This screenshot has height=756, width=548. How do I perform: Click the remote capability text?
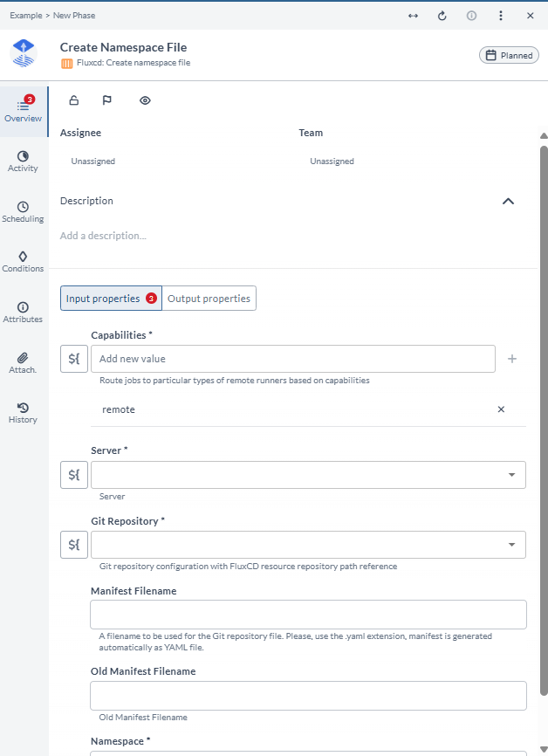pos(119,409)
